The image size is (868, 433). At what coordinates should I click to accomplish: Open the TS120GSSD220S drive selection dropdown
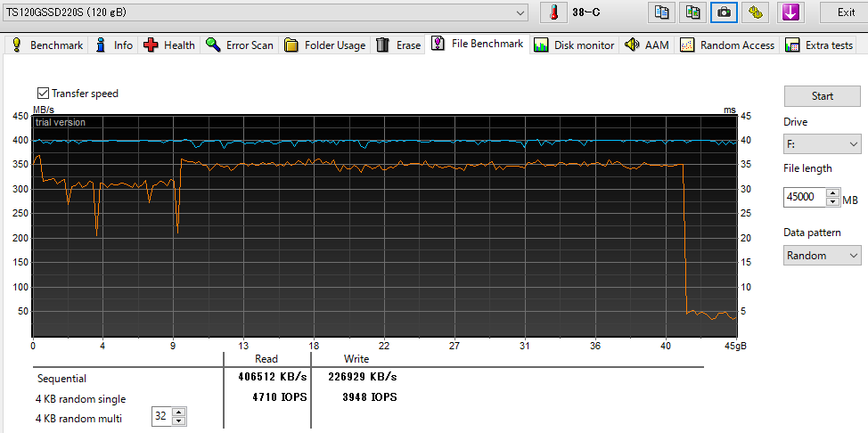[x=266, y=12]
